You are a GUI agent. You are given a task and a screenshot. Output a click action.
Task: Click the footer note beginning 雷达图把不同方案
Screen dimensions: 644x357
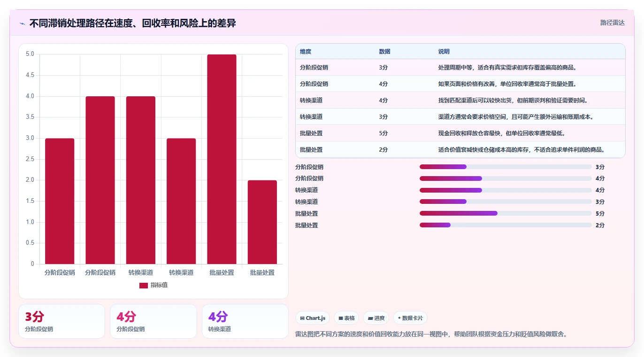click(431, 334)
